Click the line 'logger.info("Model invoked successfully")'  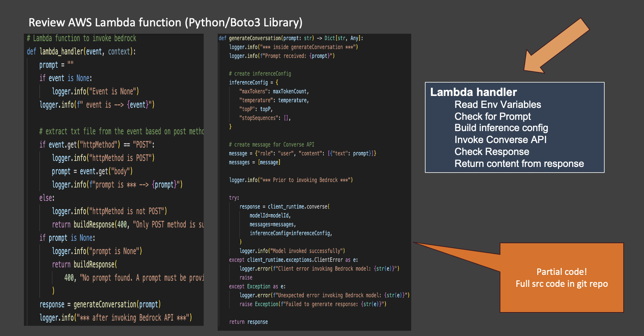point(292,251)
